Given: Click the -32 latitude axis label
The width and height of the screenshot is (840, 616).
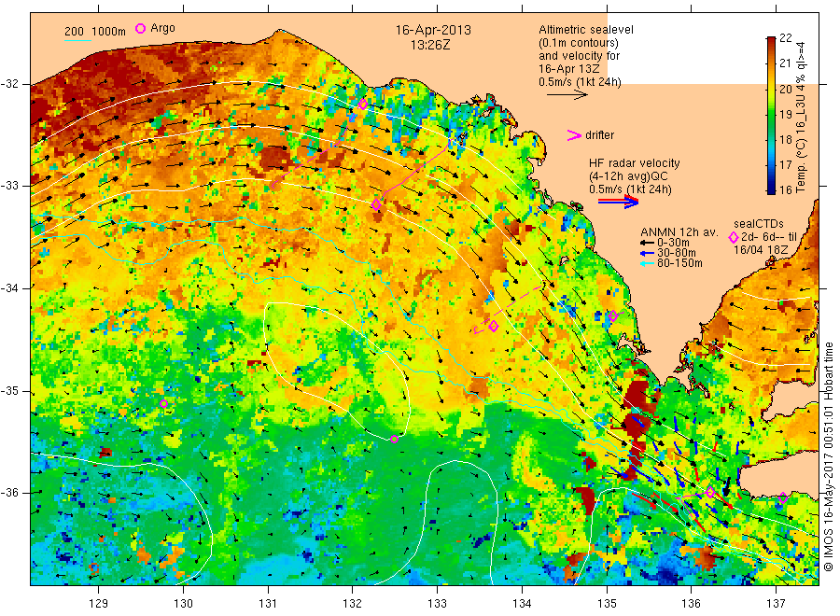Looking at the screenshot, I should (9, 84).
